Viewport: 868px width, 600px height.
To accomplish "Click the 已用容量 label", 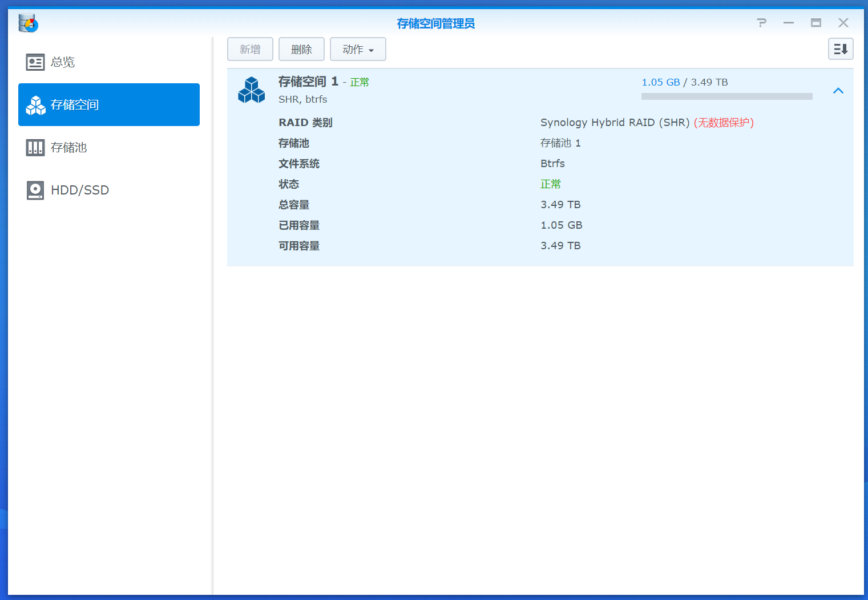I will coord(299,225).
